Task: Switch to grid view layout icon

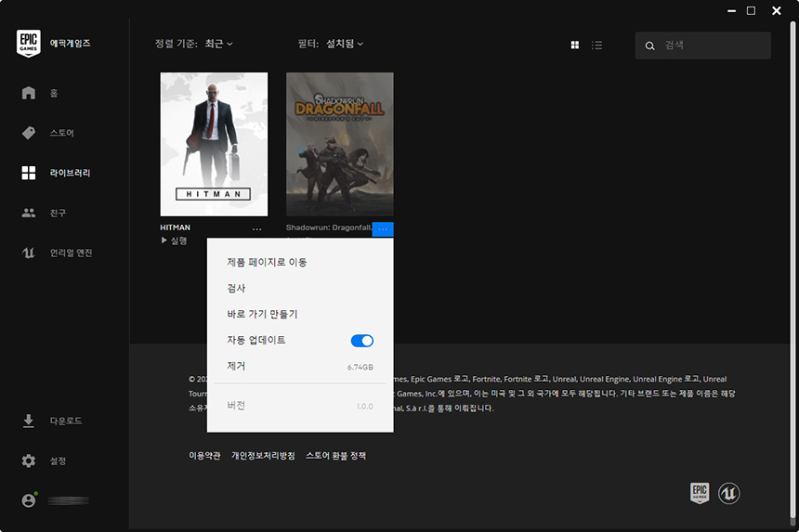Action: [x=575, y=45]
